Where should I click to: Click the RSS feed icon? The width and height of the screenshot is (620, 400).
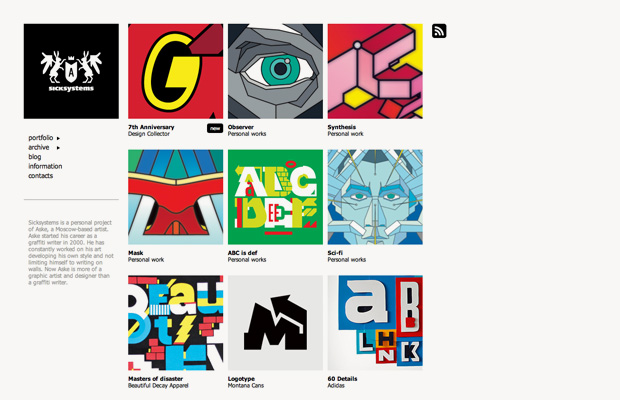(439, 31)
